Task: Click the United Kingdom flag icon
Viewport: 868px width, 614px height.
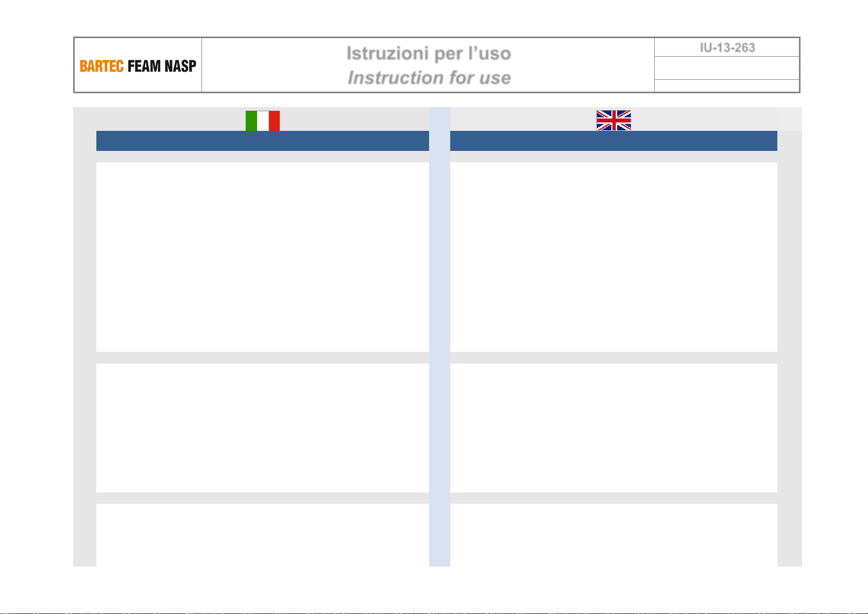Action: (x=614, y=121)
